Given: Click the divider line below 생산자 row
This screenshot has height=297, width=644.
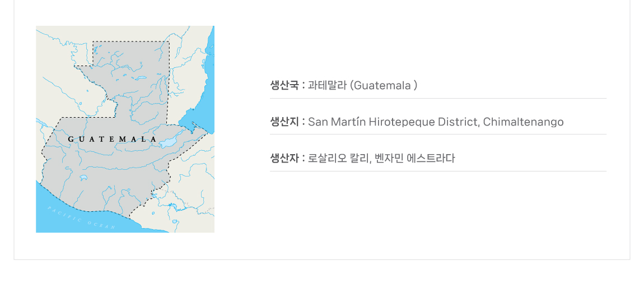Looking at the screenshot, I should coord(438,171).
